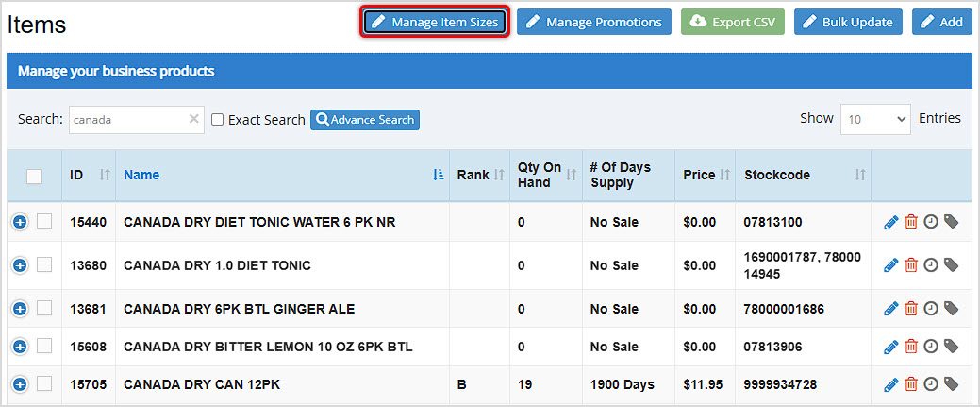Delete Canada Dry Diet Tonic Water 6 PK
The width and height of the screenshot is (980, 407).
coord(911,222)
